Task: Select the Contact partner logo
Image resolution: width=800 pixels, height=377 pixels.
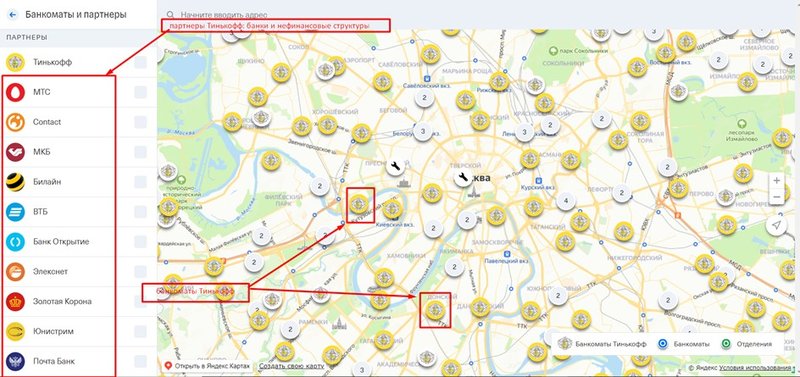Action: tap(15, 122)
